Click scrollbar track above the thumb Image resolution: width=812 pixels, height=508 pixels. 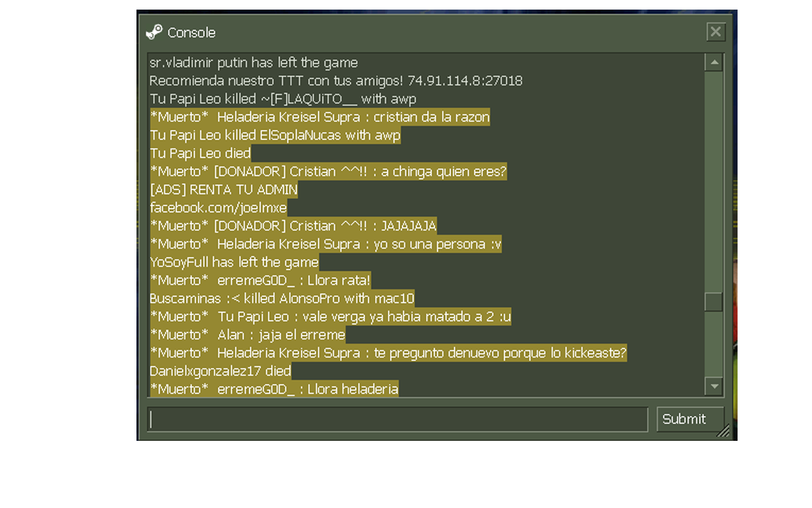click(714, 181)
